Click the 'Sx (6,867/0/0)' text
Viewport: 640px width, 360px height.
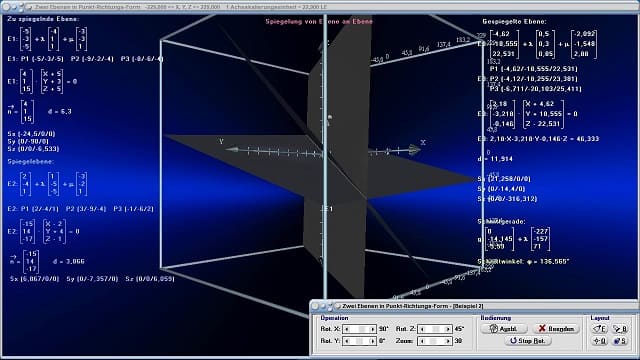(34, 279)
